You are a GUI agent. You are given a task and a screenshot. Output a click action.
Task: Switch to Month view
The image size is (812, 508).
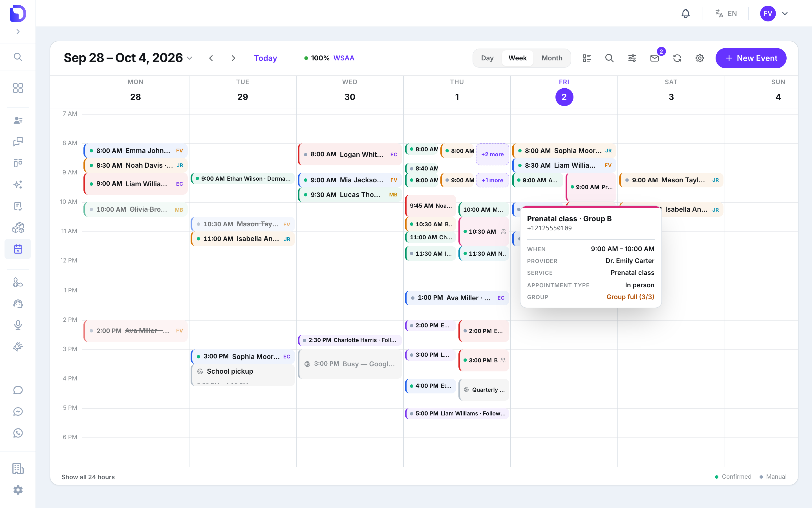(552, 58)
